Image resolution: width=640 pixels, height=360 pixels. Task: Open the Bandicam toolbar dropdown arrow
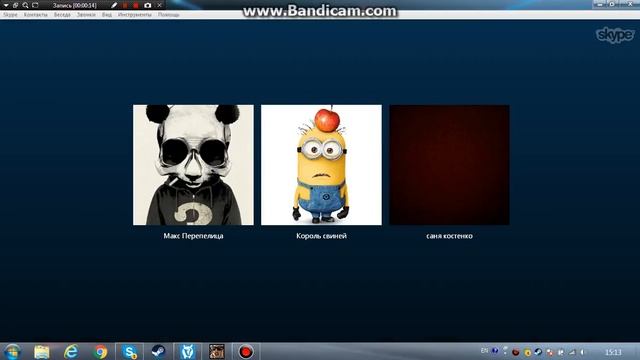[6, 5]
